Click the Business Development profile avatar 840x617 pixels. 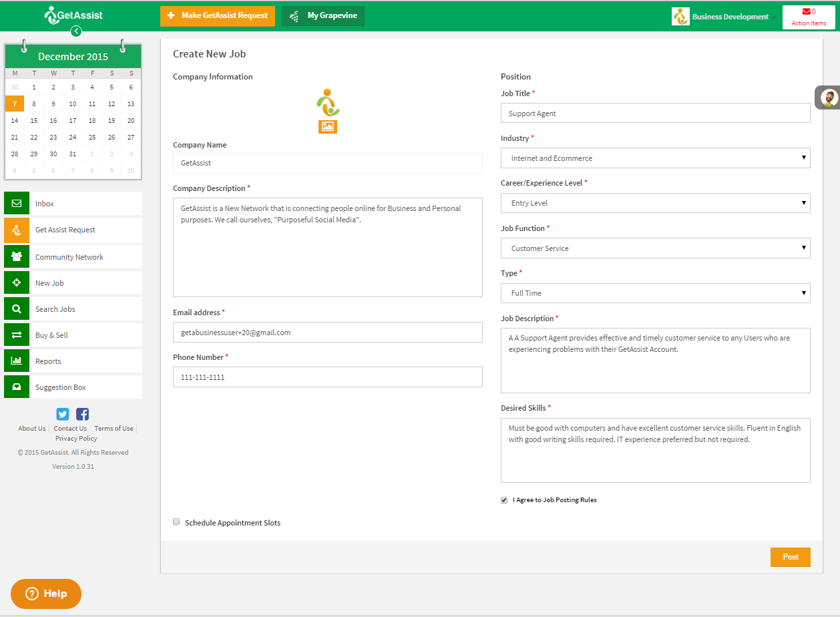click(680, 17)
